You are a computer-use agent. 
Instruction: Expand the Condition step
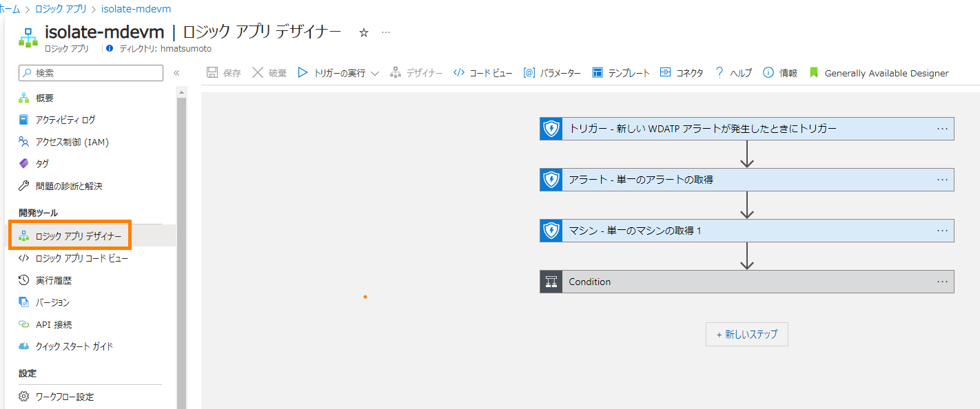(x=747, y=282)
